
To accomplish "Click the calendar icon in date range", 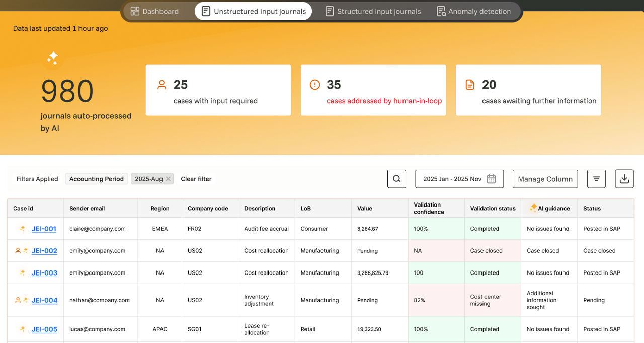I will click(491, 179).
